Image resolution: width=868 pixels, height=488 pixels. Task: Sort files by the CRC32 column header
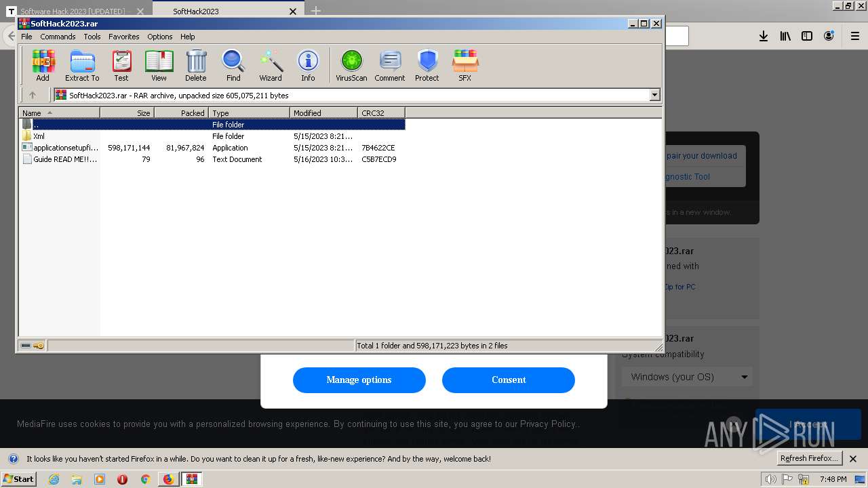coord(381,113)
